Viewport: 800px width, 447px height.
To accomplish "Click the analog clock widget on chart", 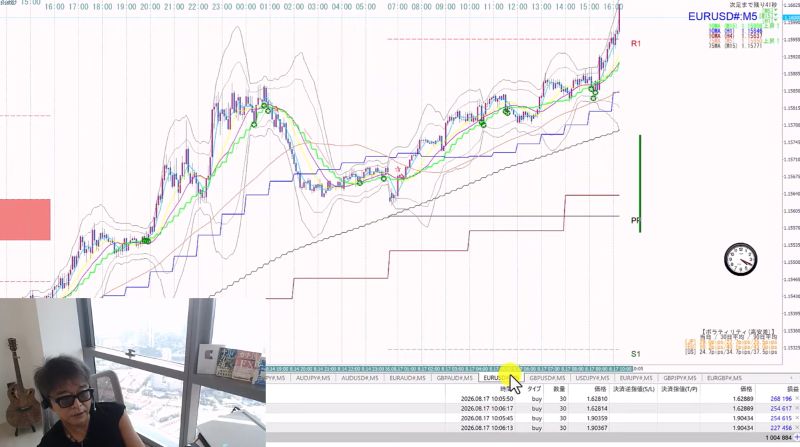I will (740, 259).
